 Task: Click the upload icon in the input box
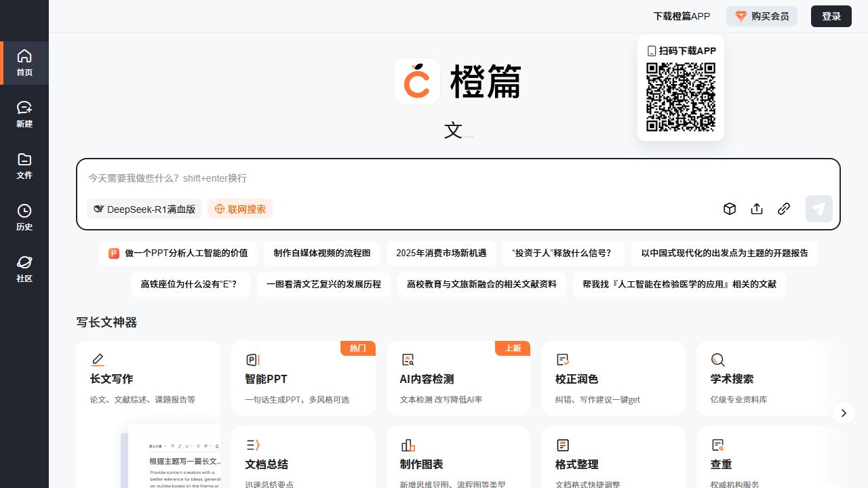[x=757, y=209]
